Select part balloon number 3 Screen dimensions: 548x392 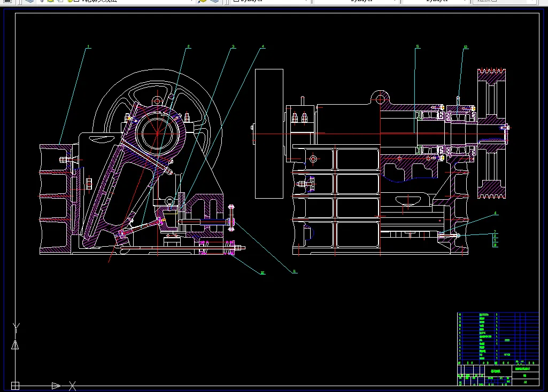coord(233,46)
